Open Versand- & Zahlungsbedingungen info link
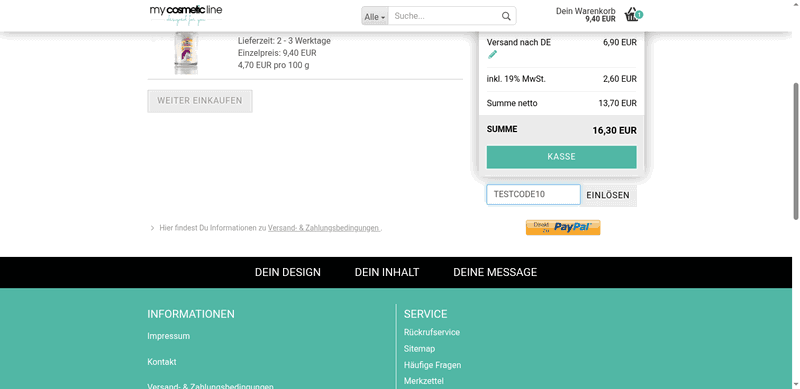The height and width of the screenshot is (389, 800). click(x=324, y=228)
